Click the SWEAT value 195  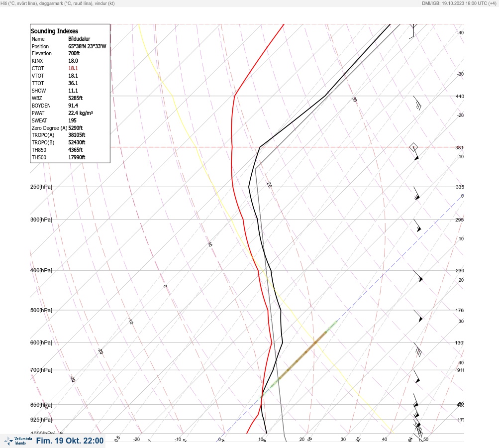click(x=72, y=120)
